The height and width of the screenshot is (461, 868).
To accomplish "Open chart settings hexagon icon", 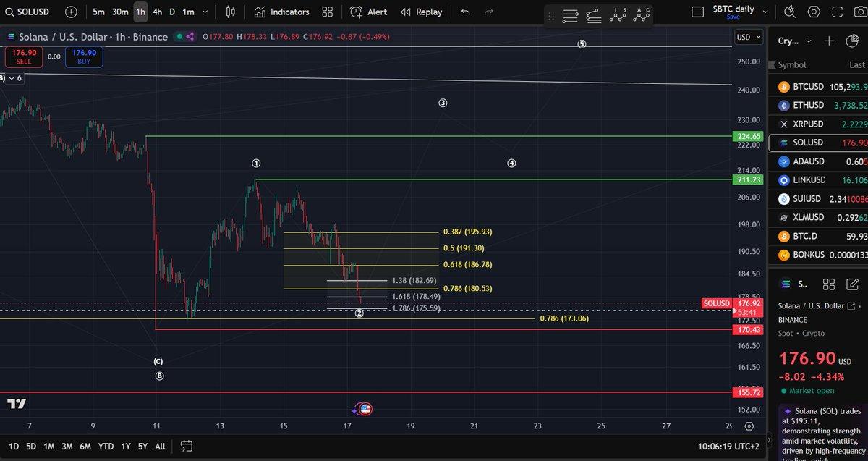I will pyautogui.click(x=814, y=12).
